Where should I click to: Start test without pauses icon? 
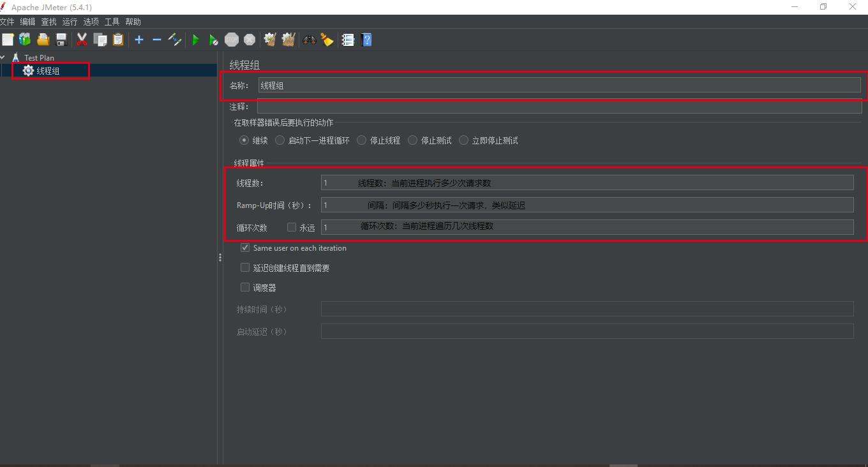(x=213, y=40)
